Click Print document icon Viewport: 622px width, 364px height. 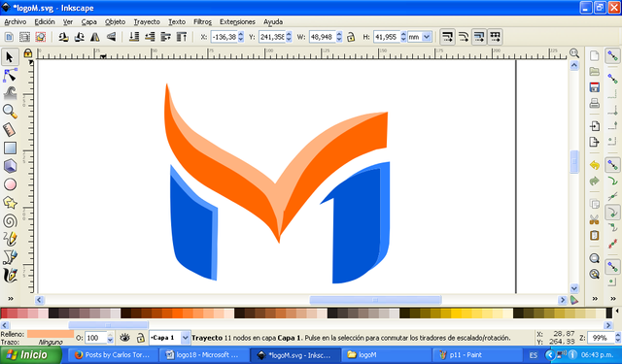(594, 104)
